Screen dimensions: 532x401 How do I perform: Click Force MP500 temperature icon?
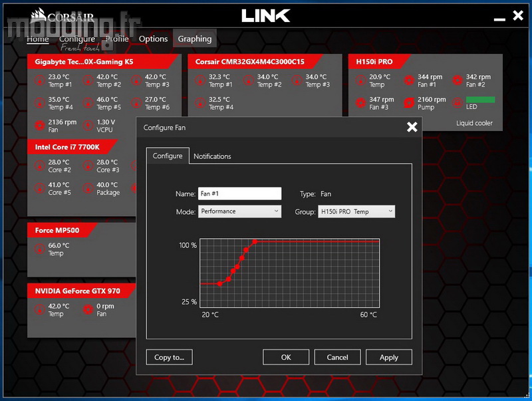pos(40,249)
